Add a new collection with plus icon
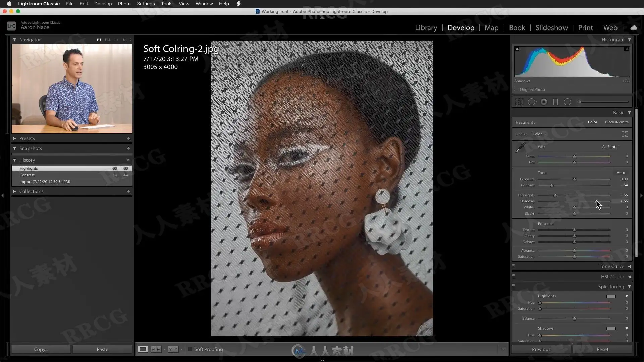Screen dimensions: 644x362 pos(128,191)
